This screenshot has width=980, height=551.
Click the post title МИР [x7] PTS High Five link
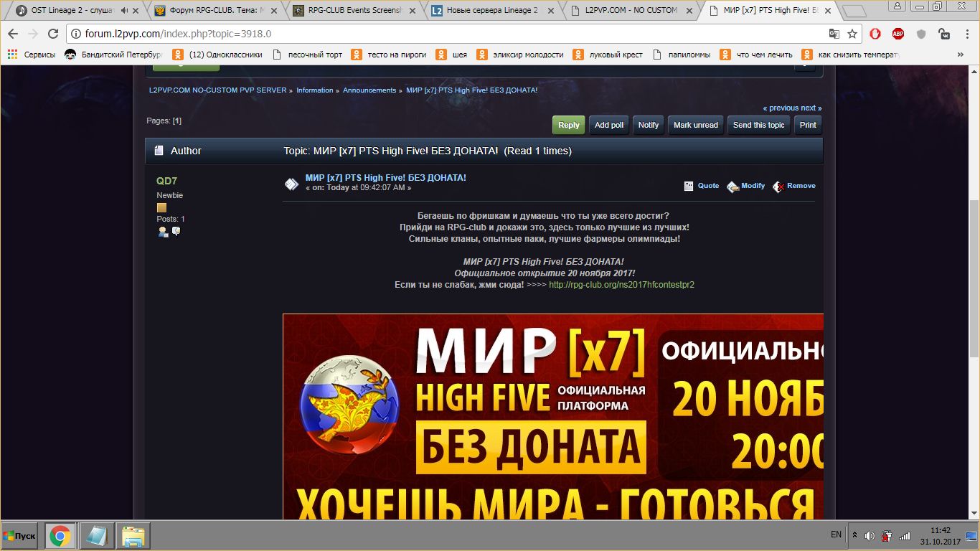(386, 177)
